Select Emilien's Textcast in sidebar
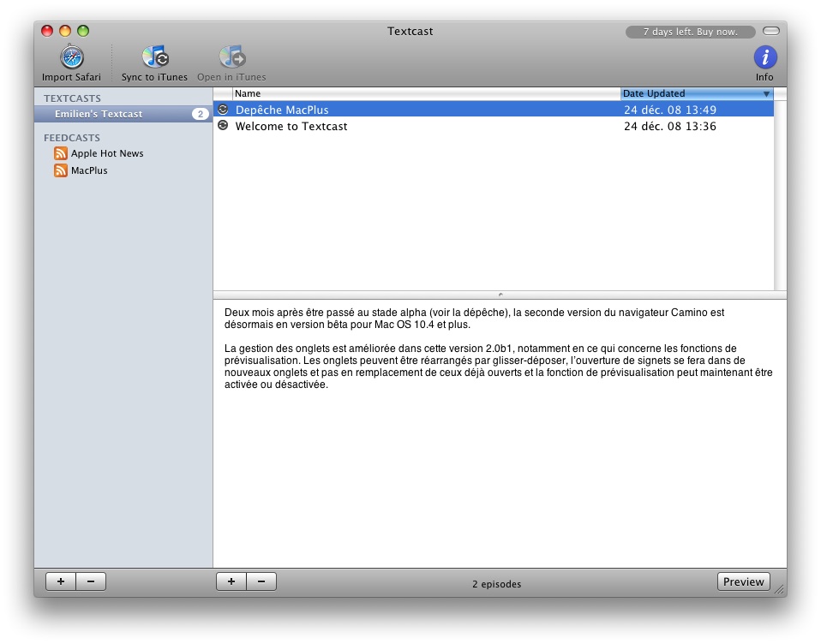 coord(123,114)
